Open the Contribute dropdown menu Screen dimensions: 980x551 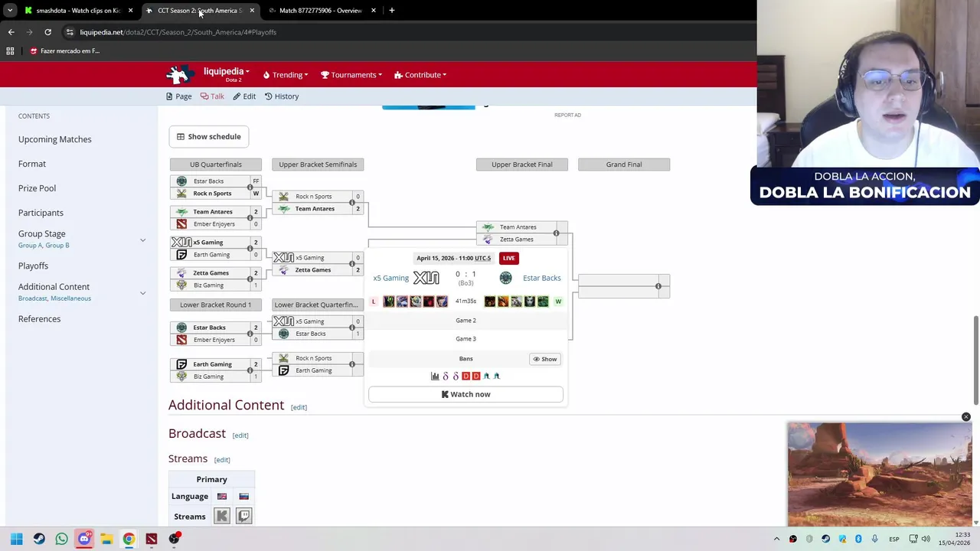(420, 75)
